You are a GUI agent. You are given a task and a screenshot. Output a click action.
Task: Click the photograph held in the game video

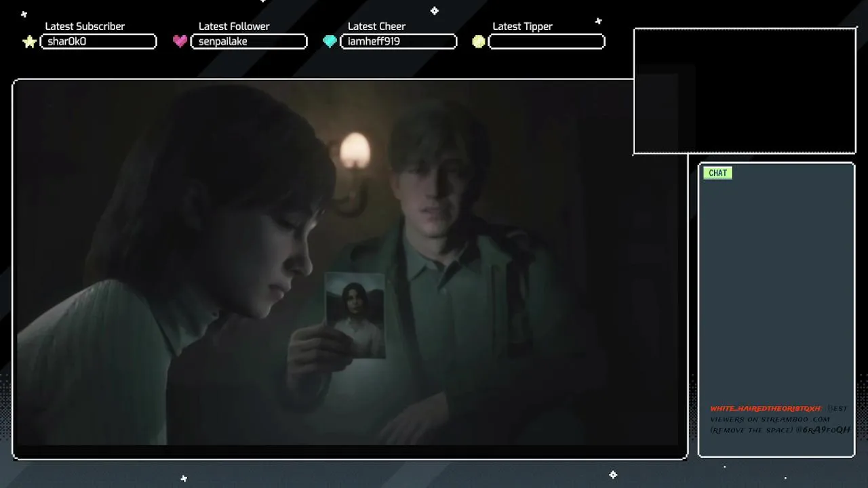click(355, 314)
